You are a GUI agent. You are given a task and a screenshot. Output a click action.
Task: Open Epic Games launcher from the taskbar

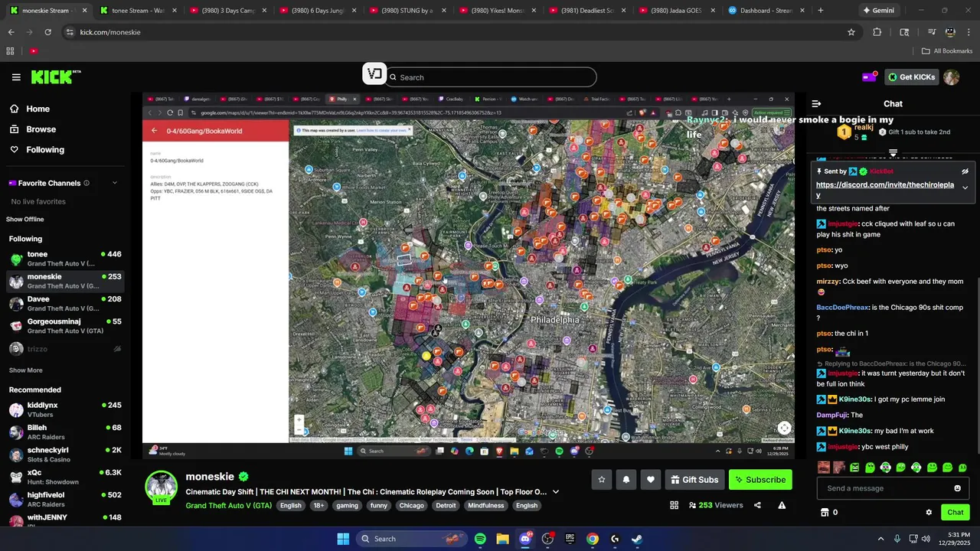(x=570, y=539)
